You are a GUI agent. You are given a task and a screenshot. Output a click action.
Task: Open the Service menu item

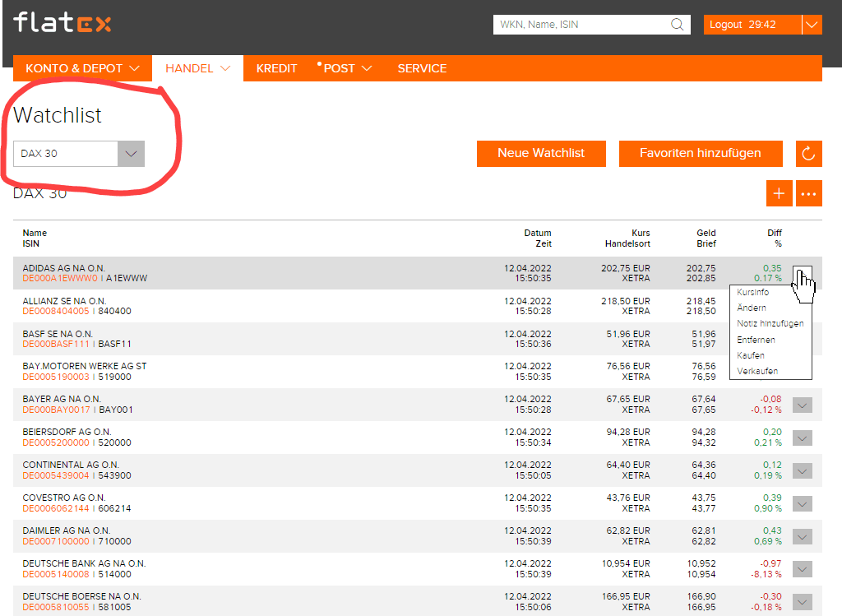coord(422,68)
